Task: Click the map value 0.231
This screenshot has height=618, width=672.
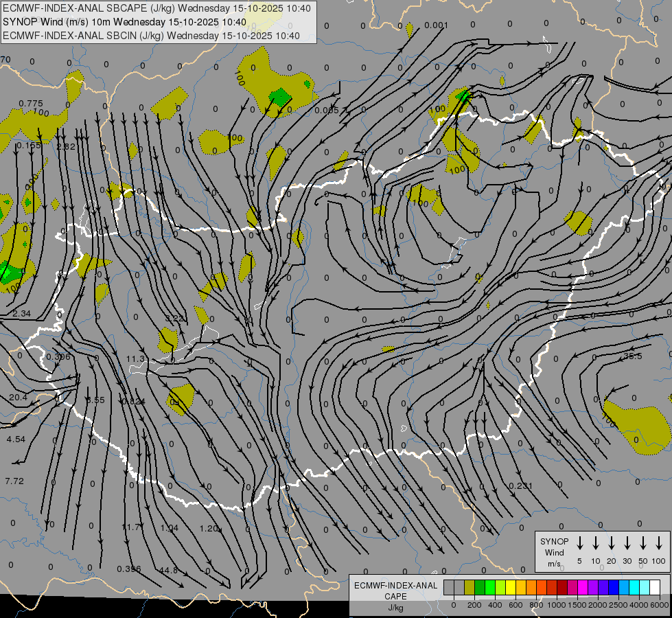Action: tap(521, 485)
